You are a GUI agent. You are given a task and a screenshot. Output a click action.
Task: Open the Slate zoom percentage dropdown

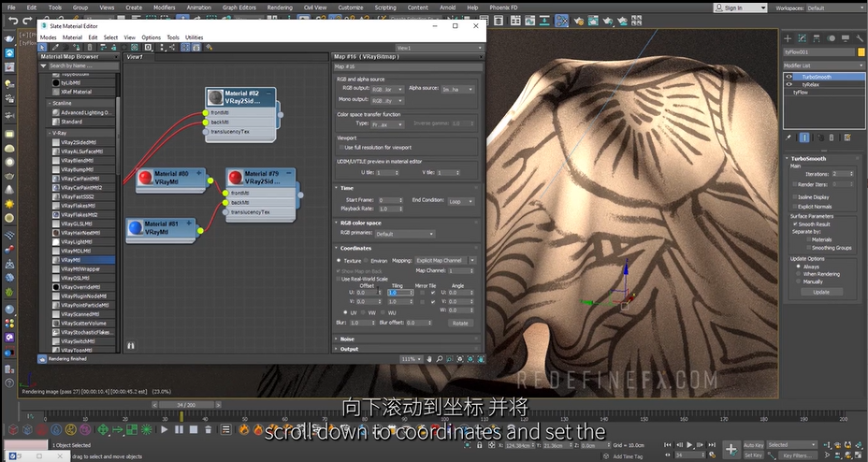(x=412, y=359)
